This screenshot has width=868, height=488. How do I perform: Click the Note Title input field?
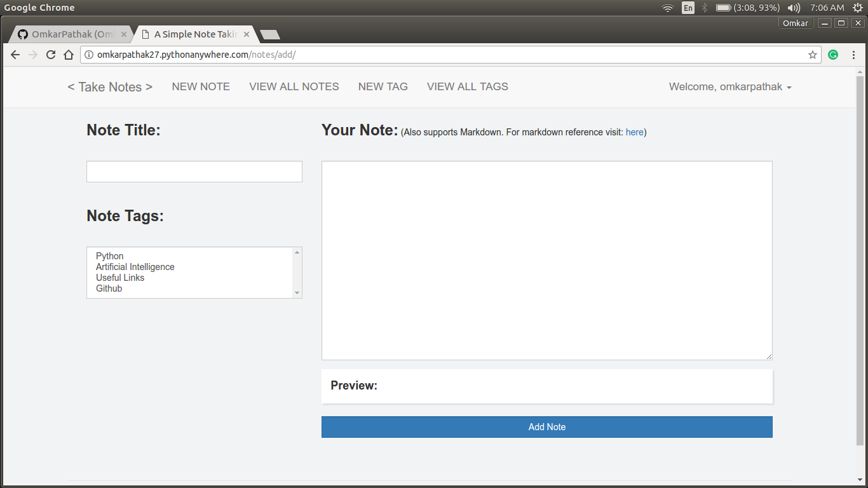click(194, 172)
